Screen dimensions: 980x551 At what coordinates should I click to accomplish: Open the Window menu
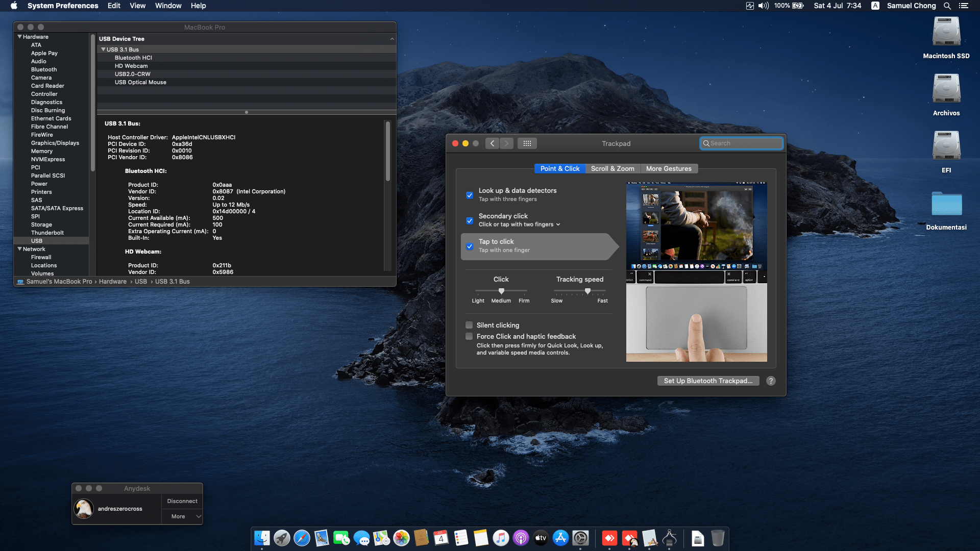pos(168,6)
